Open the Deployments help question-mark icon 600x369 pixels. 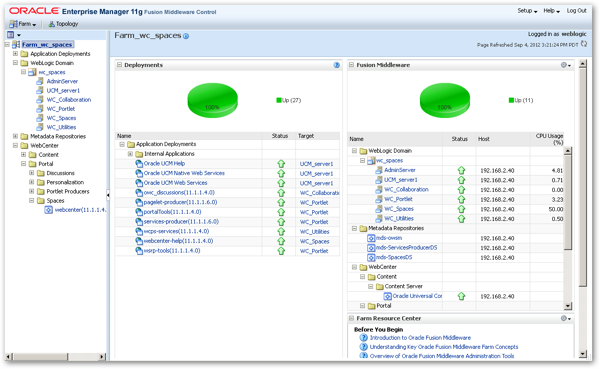(x=336, y=65)
